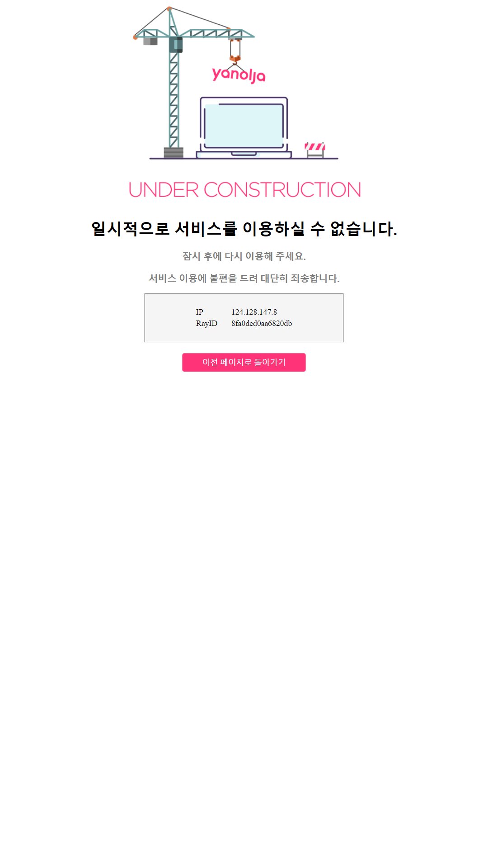Click the pink yanolja logo

coord(239,75)
